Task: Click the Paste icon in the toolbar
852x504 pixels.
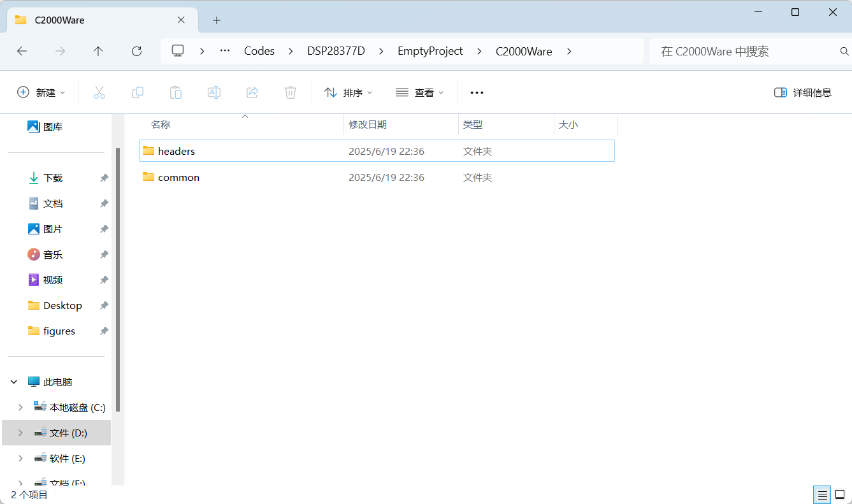Action: (176, 92)
